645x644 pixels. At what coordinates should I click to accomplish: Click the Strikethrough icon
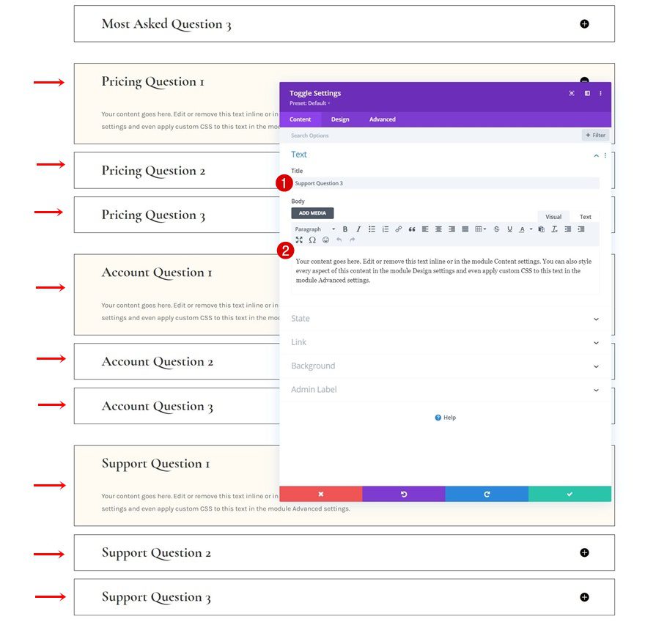point(496,229)
